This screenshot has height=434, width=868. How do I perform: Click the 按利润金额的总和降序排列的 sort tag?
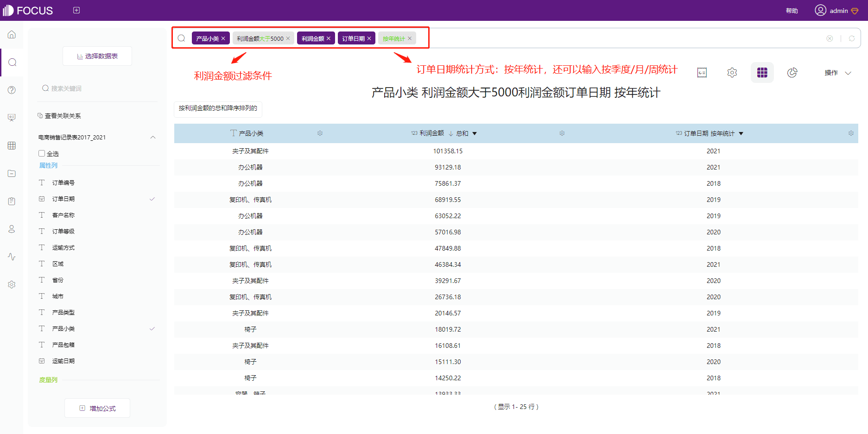pyautogui.click(x=218, y=108)
